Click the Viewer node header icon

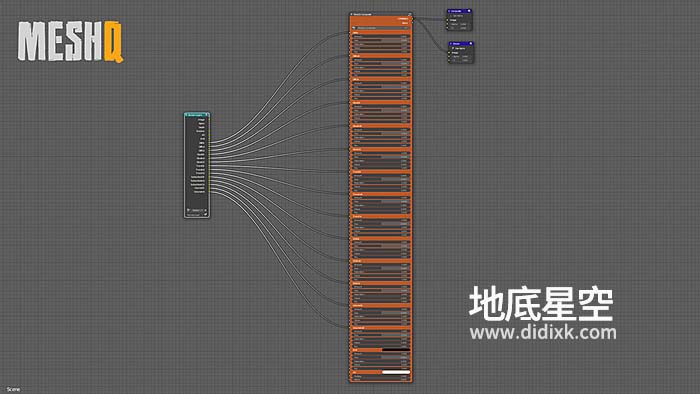tap(471, 44)
